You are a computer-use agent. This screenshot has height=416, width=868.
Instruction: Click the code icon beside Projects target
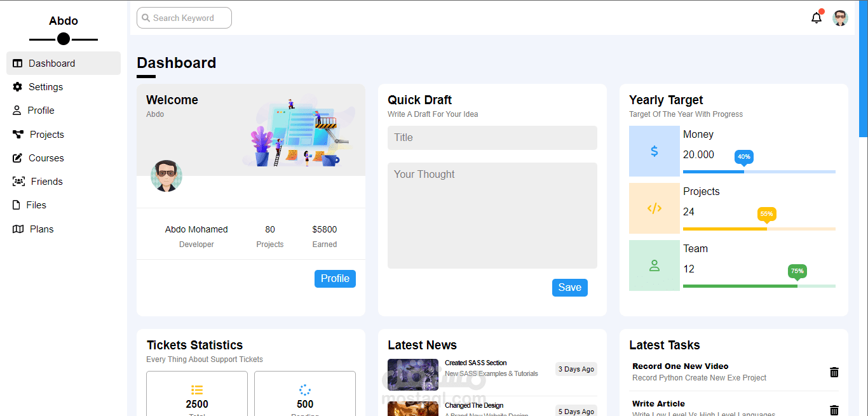click(x=654, y=208)
